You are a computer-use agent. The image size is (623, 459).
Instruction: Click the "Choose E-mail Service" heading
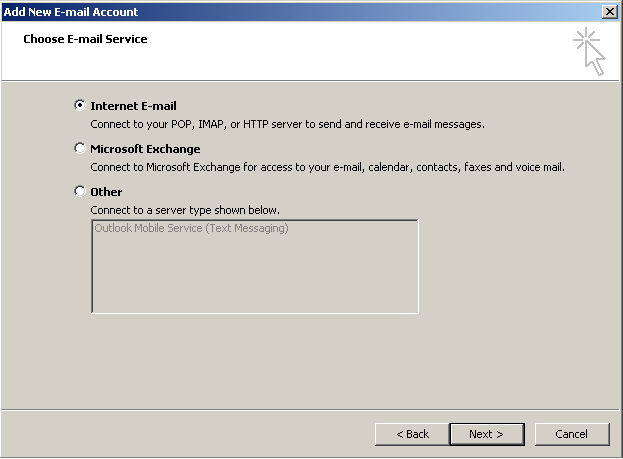click(x=85, y=39)
